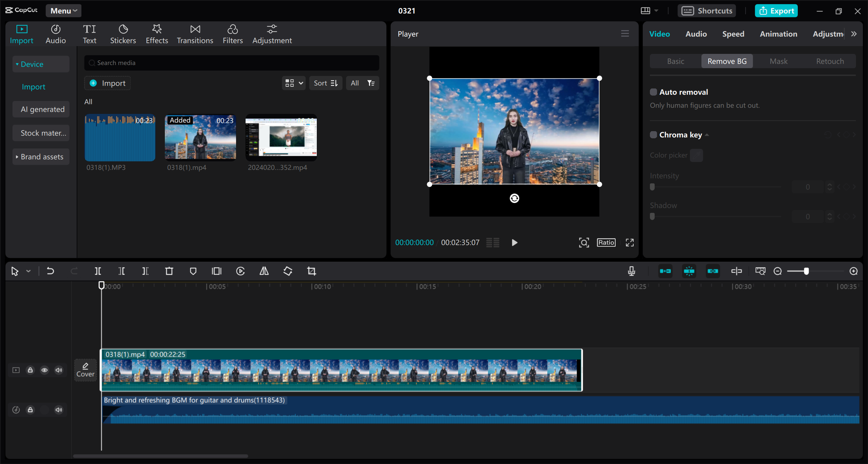The width and height of the screenshot is (868, 464).
Task: Crop the selected clip
Action: (311, 271)
